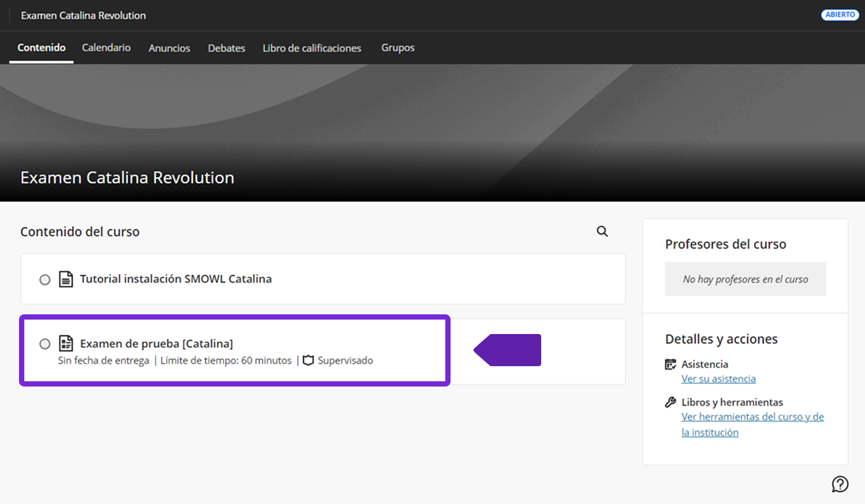Click the Examen de prueba test icon
Image resolution: width=865 pixels, height=504 pixels.
66,343
